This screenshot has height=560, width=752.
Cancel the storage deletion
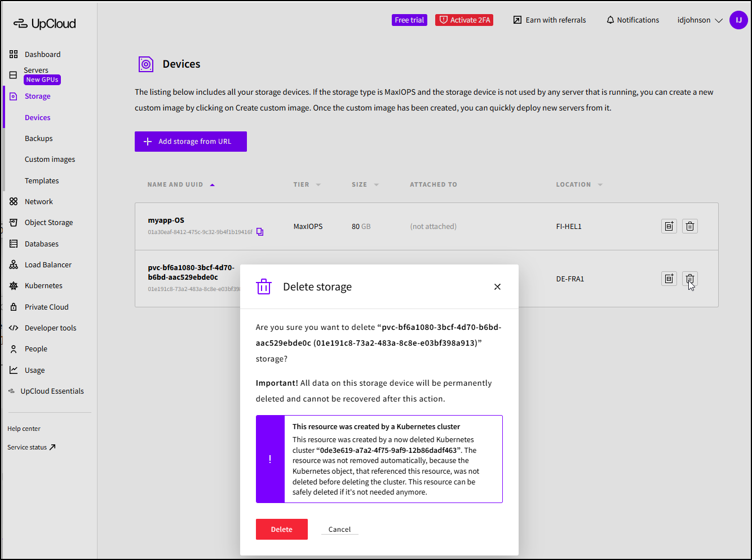339,529
